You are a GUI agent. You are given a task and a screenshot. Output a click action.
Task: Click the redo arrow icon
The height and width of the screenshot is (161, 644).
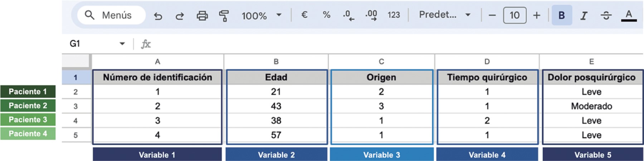(180, 16)
